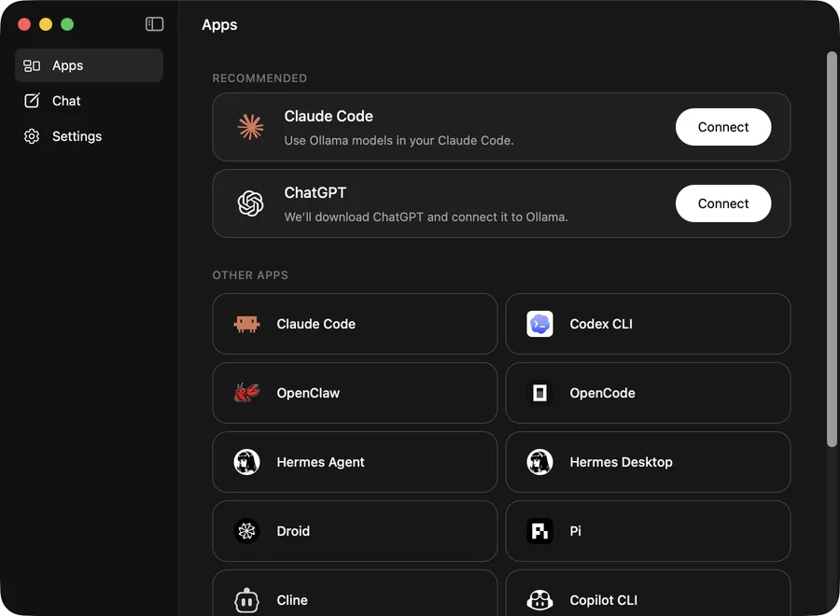Click the orange starburst Claude Code icon

pyautogui.click(x=251, y=127)
